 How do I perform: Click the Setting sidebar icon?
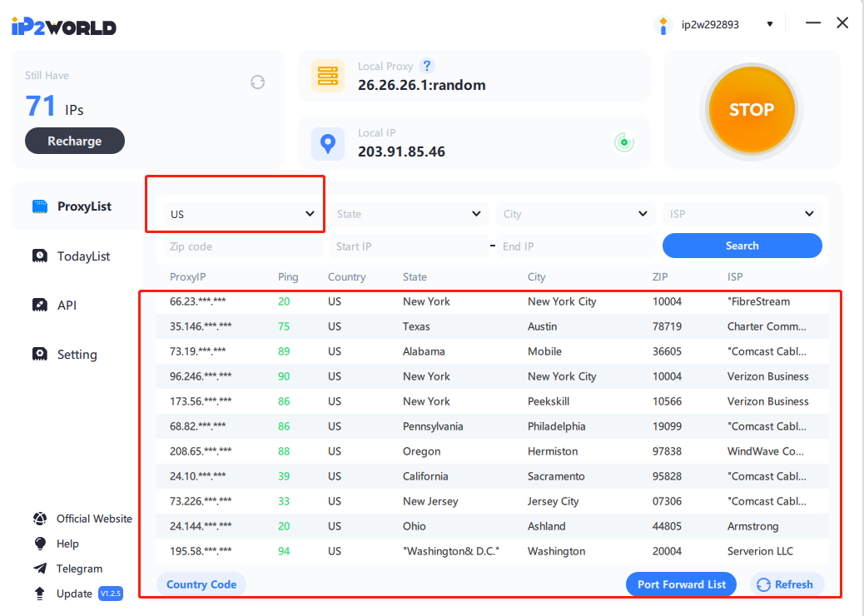pyautogui.click(x=40, y=354)
